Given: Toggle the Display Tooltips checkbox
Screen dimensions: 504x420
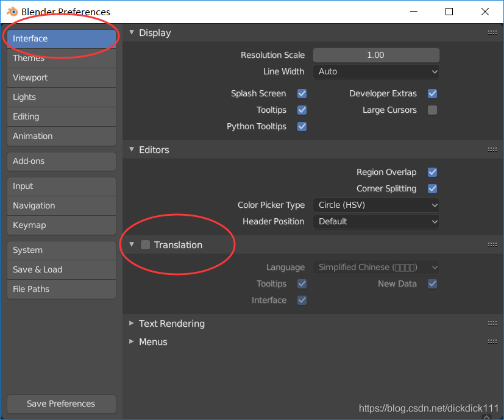Looking at the screenshot, I should [302, 110].
